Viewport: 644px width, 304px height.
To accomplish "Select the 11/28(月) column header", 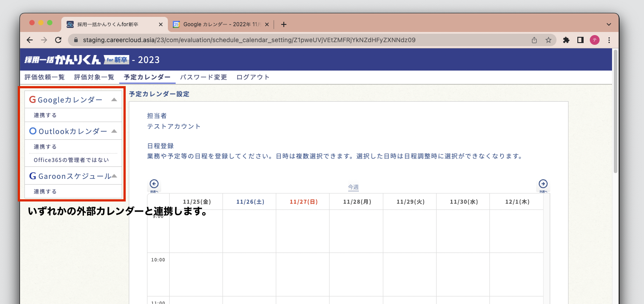I will pos(357,201).
